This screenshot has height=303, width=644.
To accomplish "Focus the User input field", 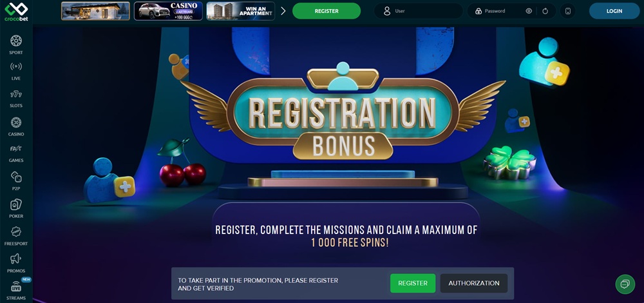I will coord(418,11).
